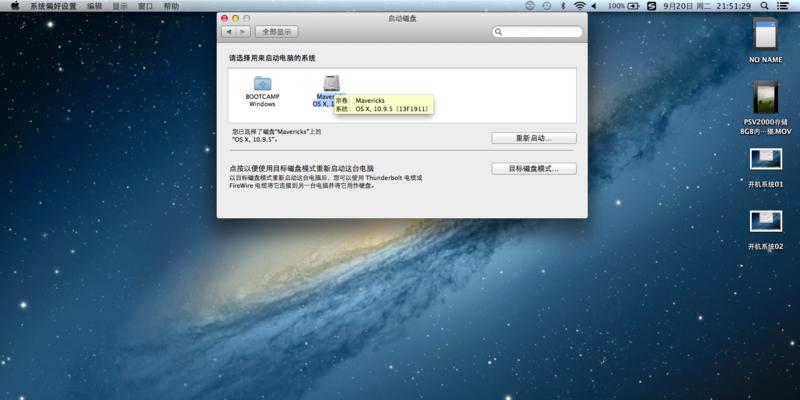The image size is (800, 400).
Task: Select the Mavericks OS X startup disk
Action: pos(331,91)
